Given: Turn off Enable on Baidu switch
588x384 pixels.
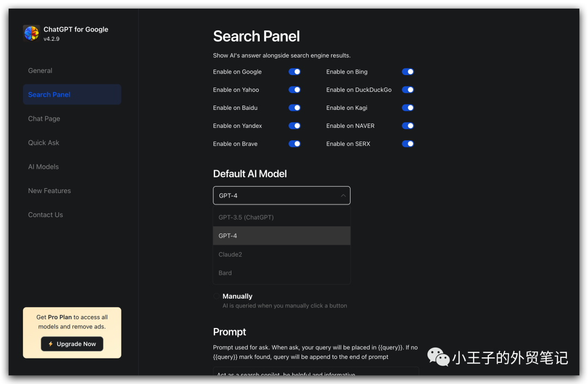Looking at the screenshot, I should pos(295,108).
